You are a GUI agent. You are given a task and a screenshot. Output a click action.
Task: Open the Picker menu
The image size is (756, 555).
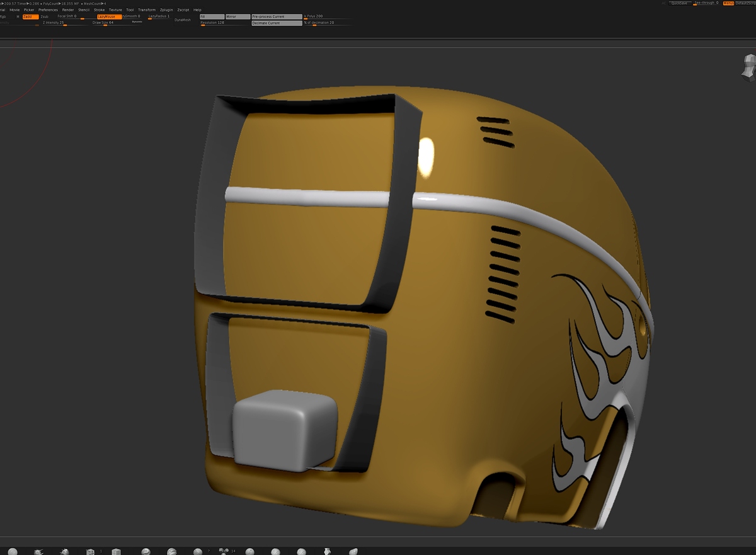pos(29,10)
